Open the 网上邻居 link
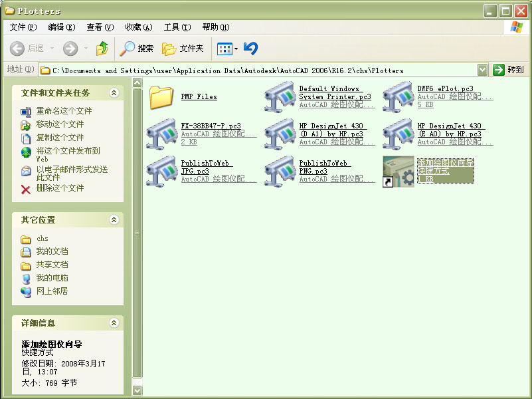Image resolution: width=532 pixels, height=399 pixels. pyautogui.click(x=52, y=291)
